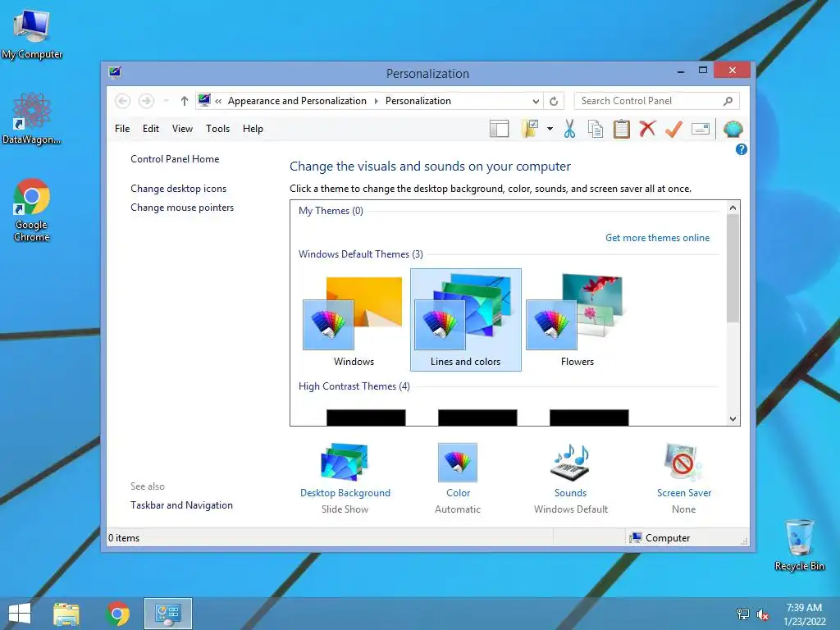
Task: Expand the address bar history dropdown
Action: click(536, 101)
